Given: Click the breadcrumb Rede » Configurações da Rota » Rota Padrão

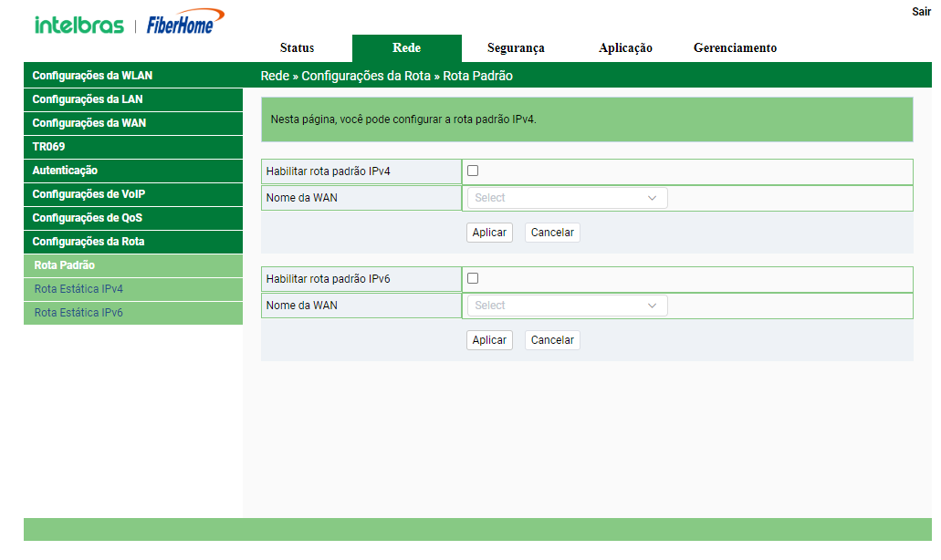Looking at the screenshot, I should tap(386, 76).
